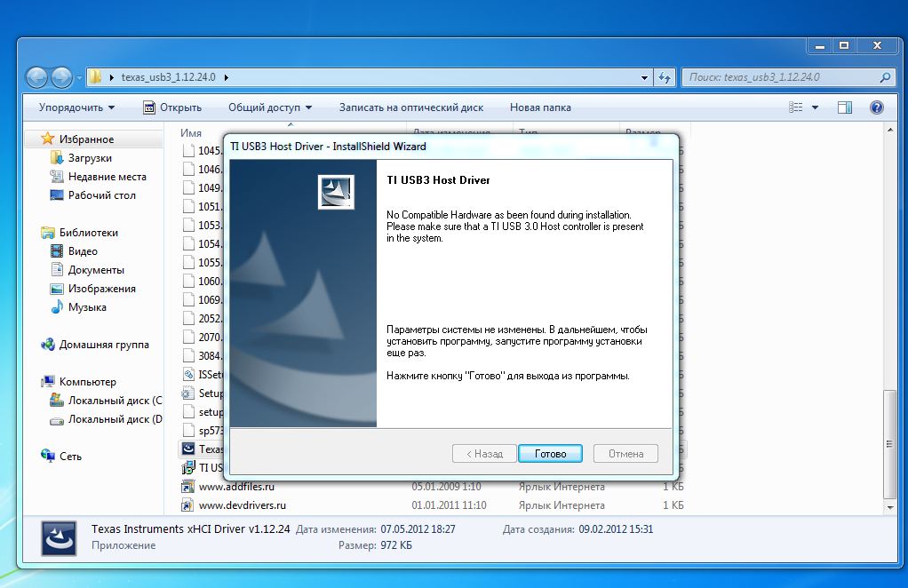Click the large application thumbnail in details pane
The image size is (908, 588).
pos(59,538)
